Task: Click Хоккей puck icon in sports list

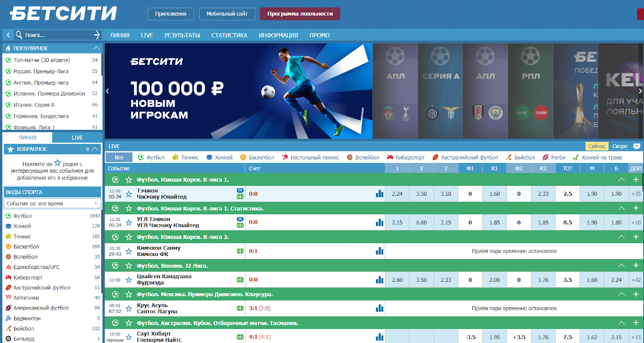Action: pos(8,226)
